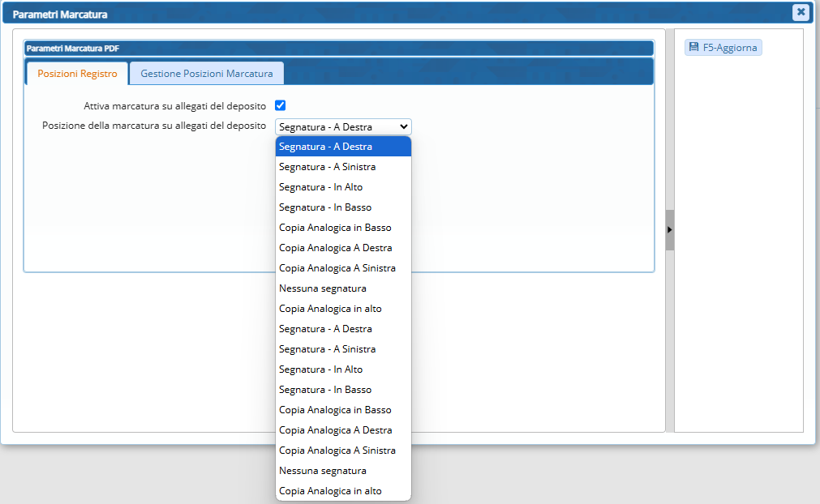820x504 pixels.
Task: Close the Parametri Marcatura dialog
Action: tap(801, 12)
